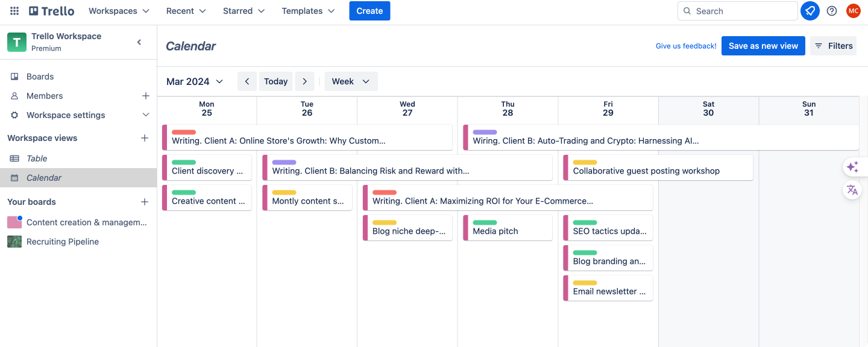
Task: Click the sparkle AI assistant icon
Action: click(852, 167)
